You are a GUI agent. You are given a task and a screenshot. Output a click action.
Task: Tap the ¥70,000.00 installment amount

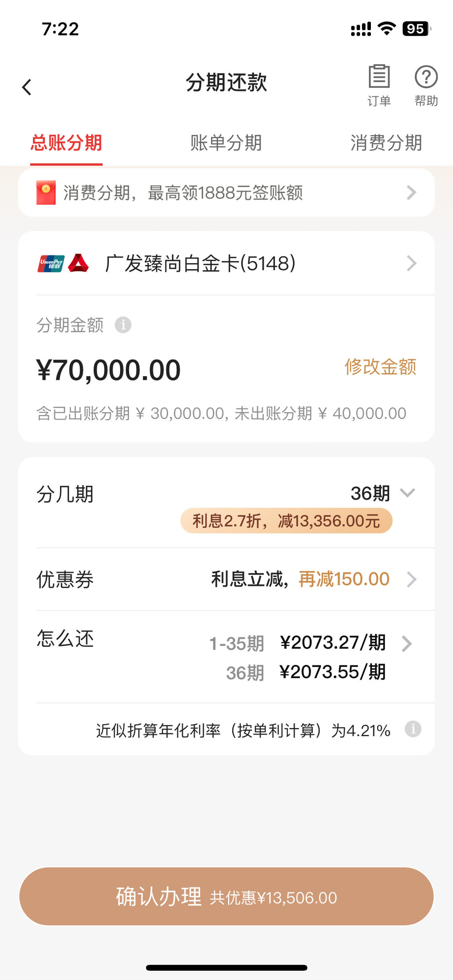click(x=109, y=370)
